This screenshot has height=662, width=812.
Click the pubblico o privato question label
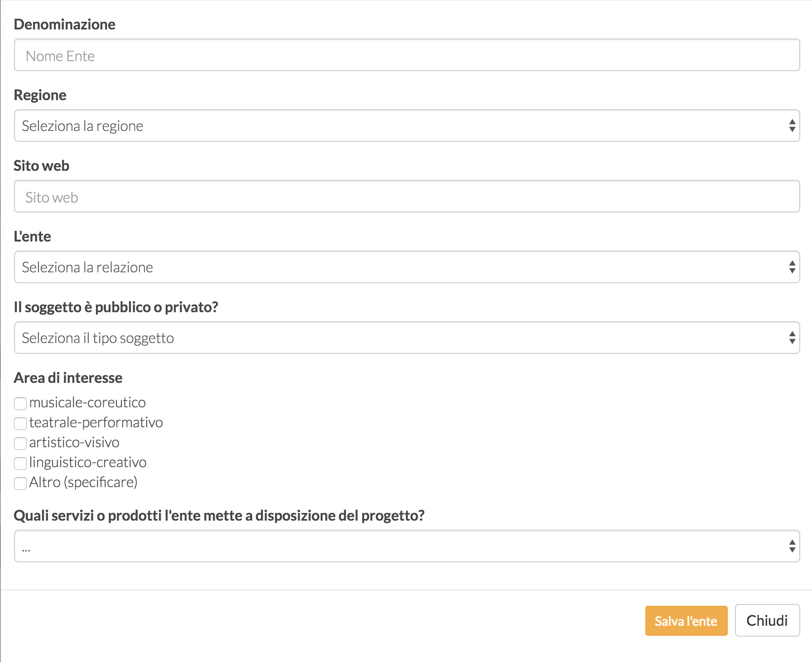point(116,307)
